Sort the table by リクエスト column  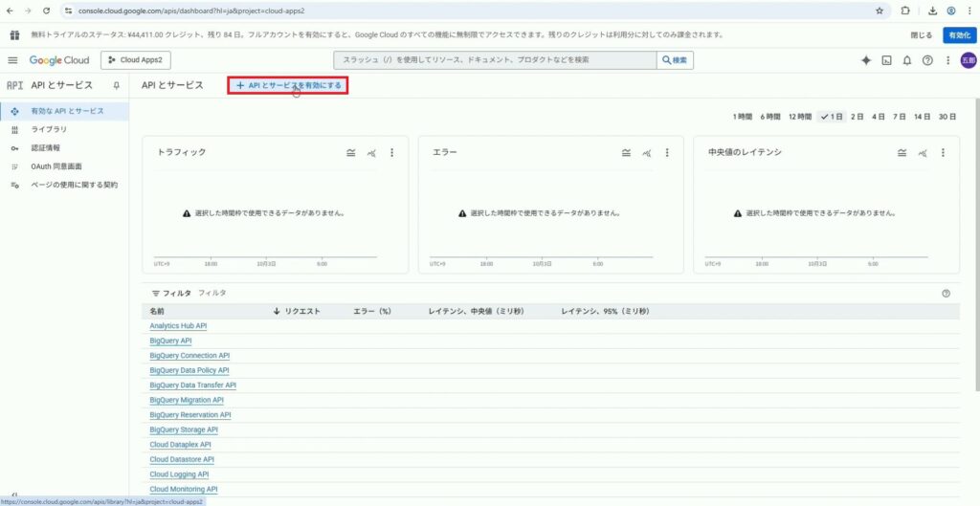[297, 312]
